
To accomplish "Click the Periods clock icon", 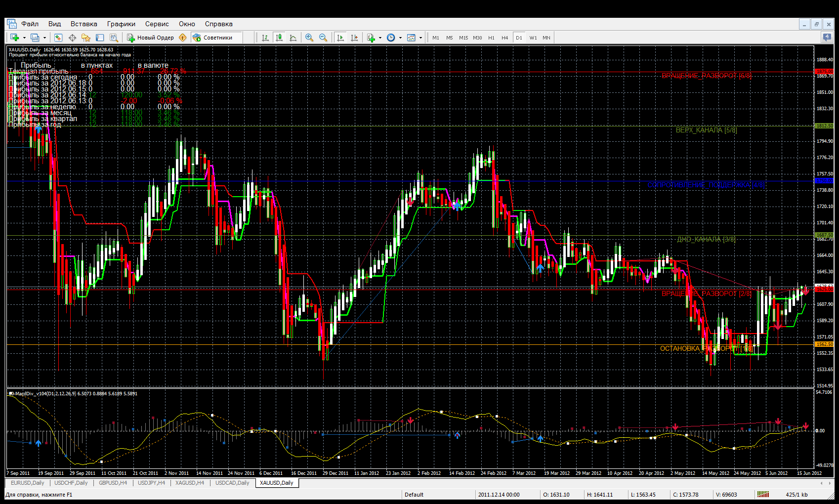I will [391, 38].
